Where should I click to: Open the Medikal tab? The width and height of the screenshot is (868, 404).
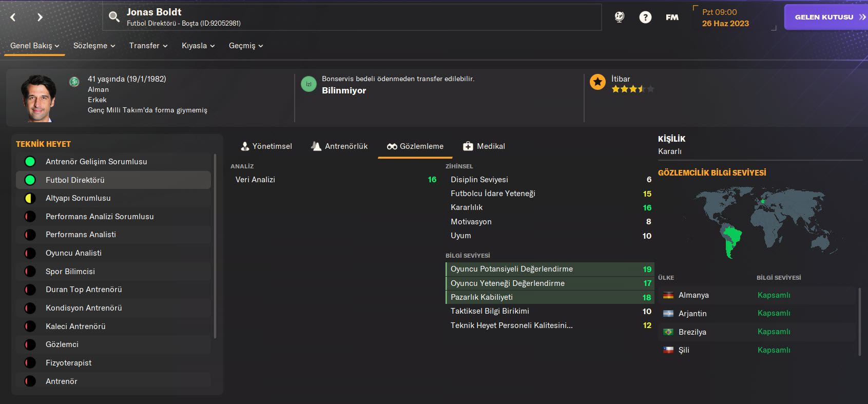pos(484,146)
